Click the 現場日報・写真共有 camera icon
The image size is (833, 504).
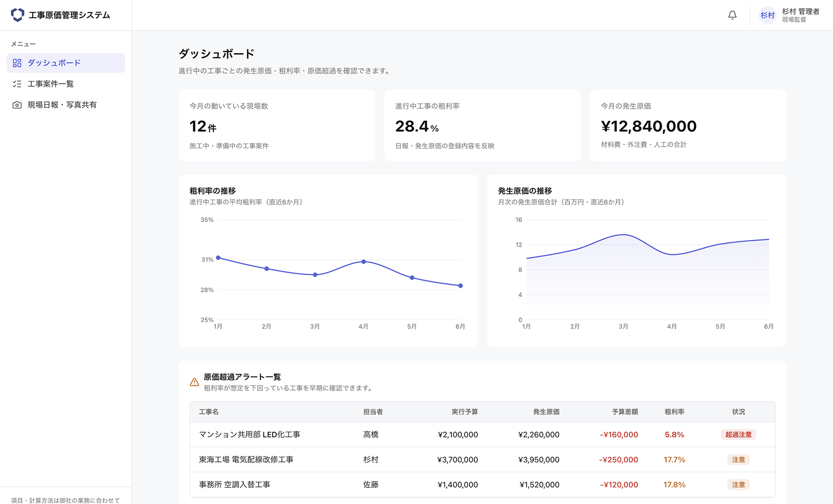(x=17, y=105)
